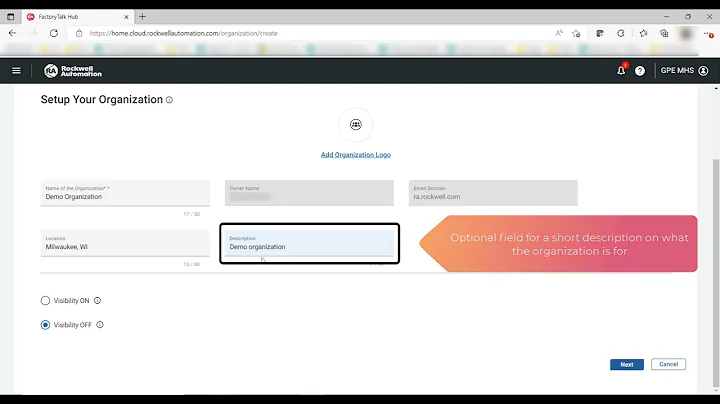Screen dimensions: 720x404
Task: Click the Next button
Action: point(627,365)
